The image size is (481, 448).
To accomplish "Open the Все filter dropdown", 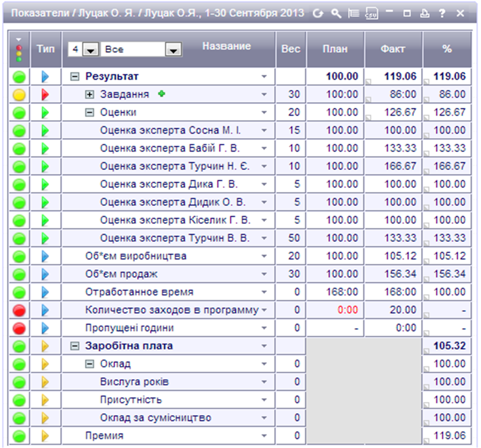I will click(x=174, y=50).
